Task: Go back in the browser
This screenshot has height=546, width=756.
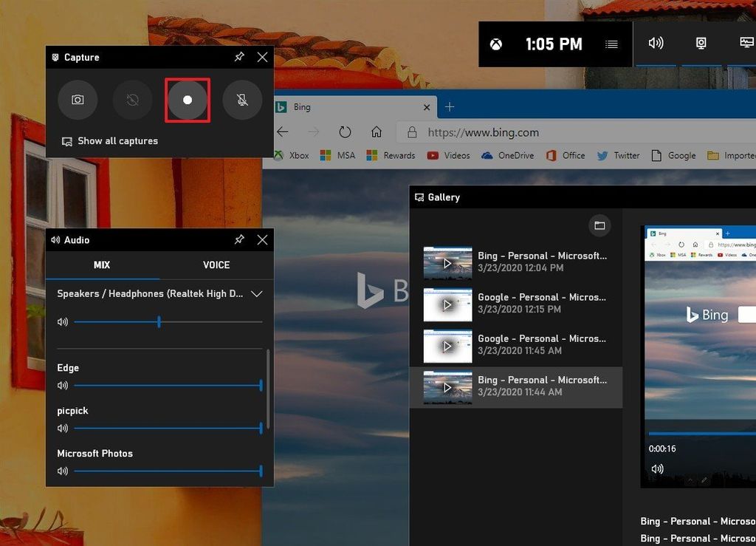Action: click(283, 132)
